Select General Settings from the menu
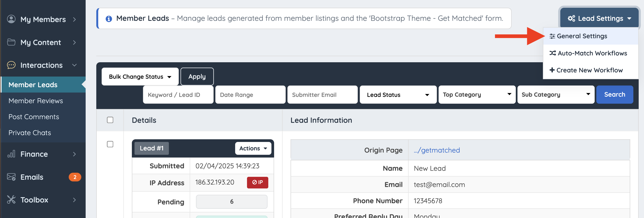Viewport: 644px width, 218px height. (591, 36)
